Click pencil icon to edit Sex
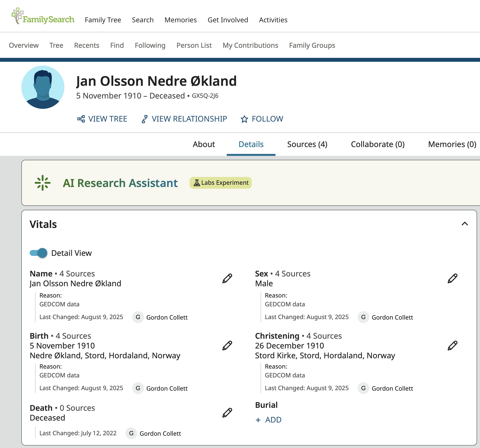 tap(452, 278)
